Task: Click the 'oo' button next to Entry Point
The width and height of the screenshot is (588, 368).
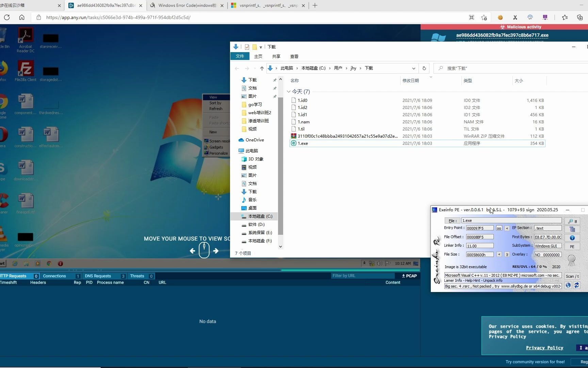Action: tap(499, 228)
